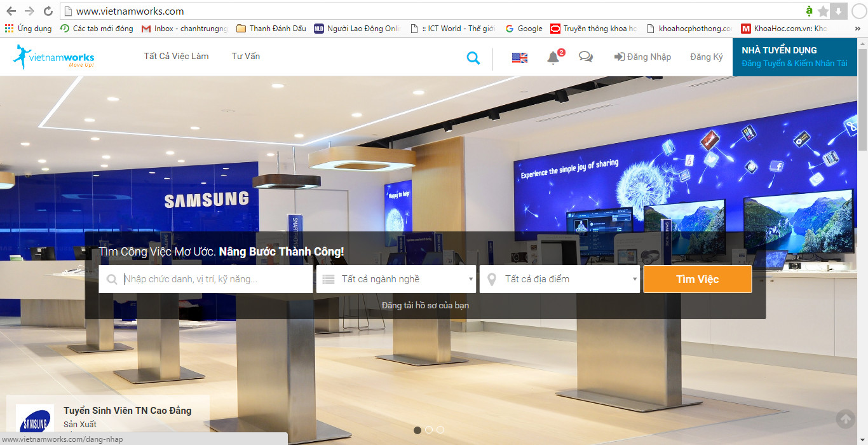Open the khoahocphothong.com bookmark
Image resolution: width=868 pixels, height=445 pixels.
(689, 29)
